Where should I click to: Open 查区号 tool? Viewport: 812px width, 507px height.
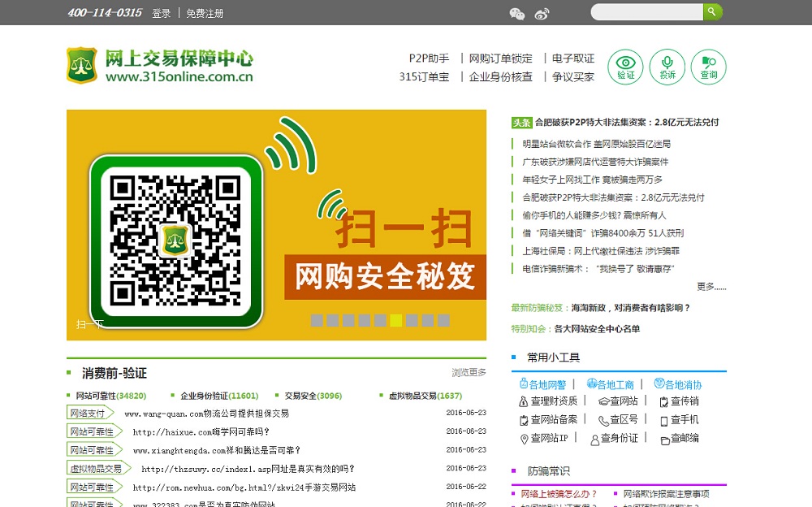[618, 419]
